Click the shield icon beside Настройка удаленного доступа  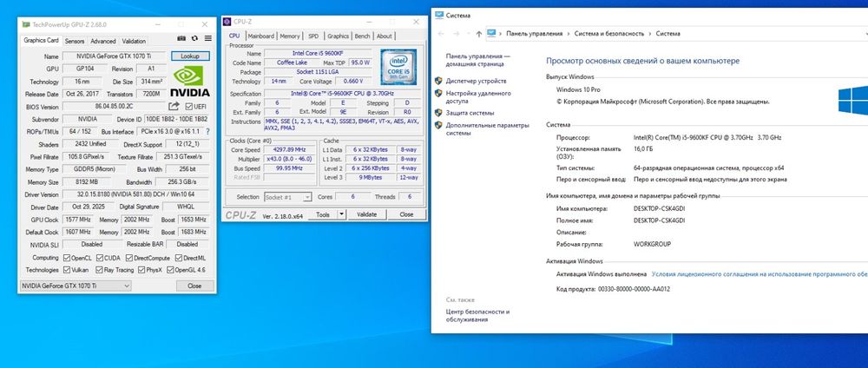[x=438, y=93]
